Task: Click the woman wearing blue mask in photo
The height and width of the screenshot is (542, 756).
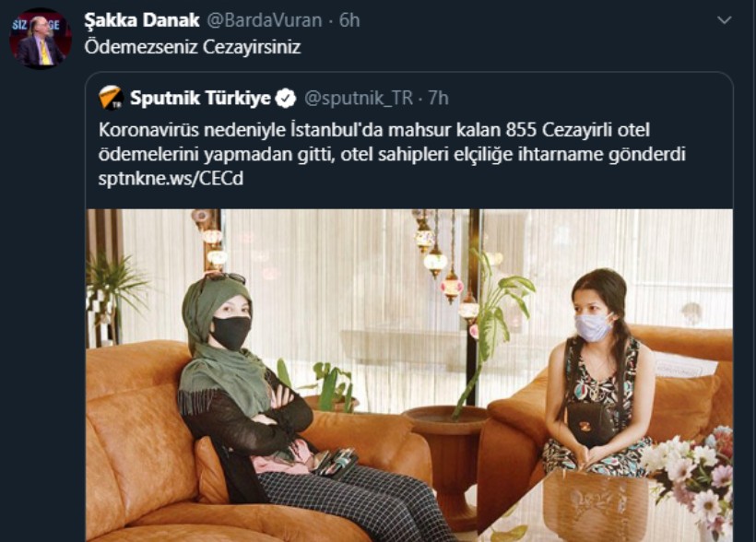Action: (597, 373)
